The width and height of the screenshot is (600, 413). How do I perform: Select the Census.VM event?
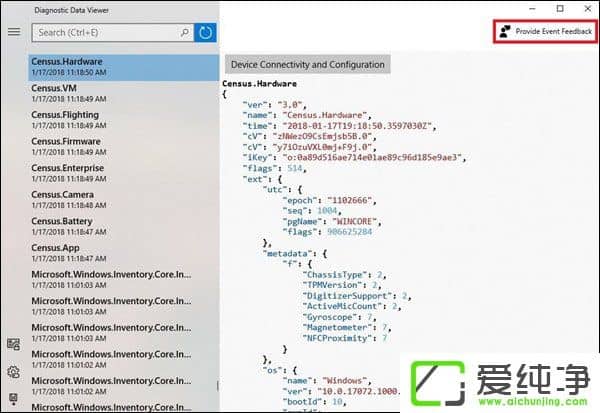(124, 93)
